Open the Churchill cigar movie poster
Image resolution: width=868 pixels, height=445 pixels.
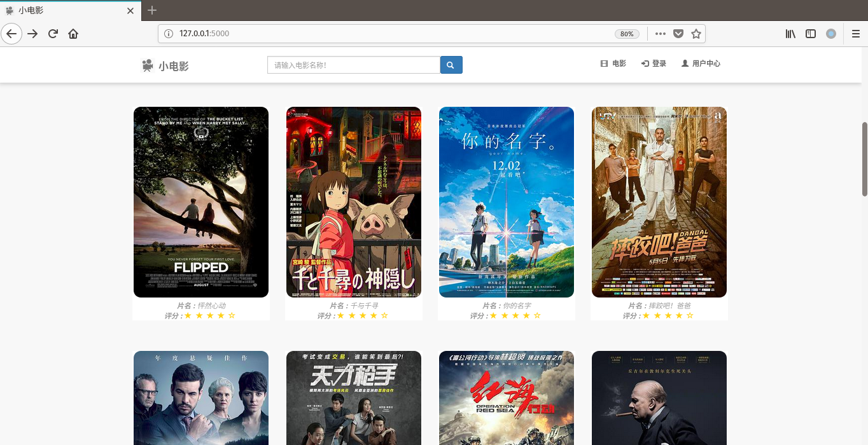coord(659,398)
